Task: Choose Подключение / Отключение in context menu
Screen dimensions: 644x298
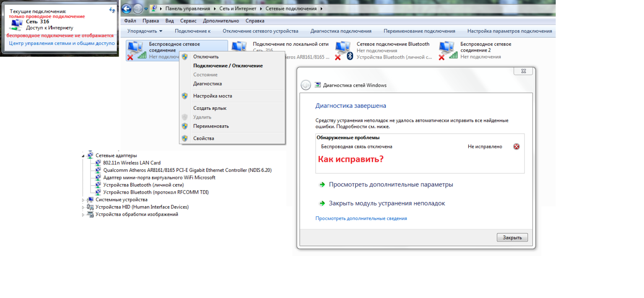Action: point(232,66)
